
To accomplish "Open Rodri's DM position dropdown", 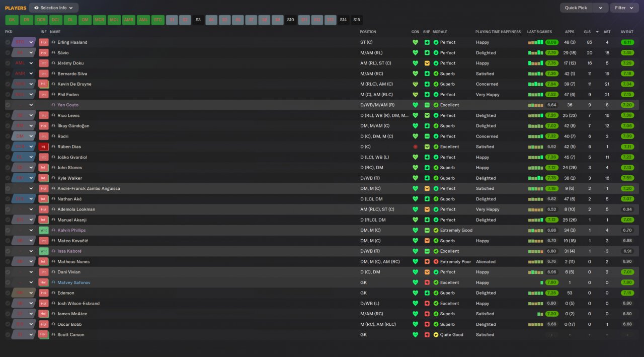I will (24, 136).
